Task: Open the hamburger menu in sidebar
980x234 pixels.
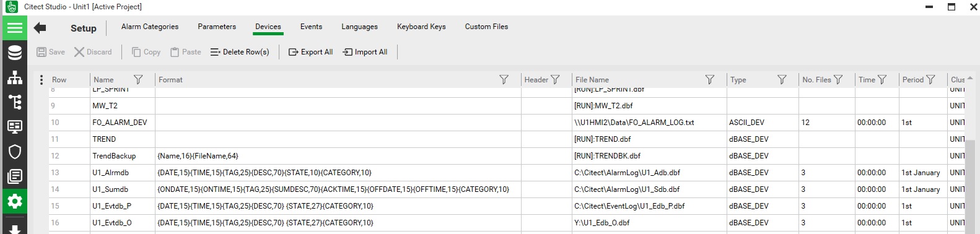Action: pyautogui.click(x=15, y=28)
